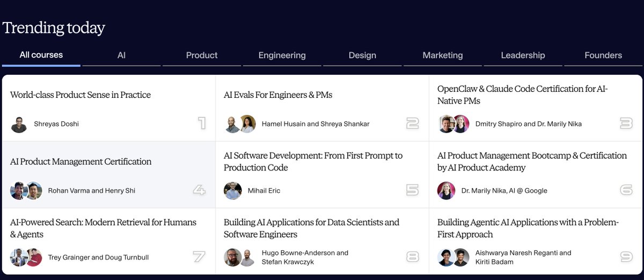
Task: Open AI Evals For Engineers & PMs course
Action: coord(278,95)
